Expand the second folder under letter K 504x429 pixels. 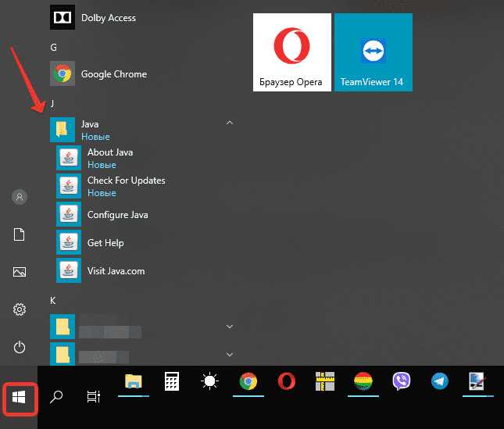pos(230,354)
